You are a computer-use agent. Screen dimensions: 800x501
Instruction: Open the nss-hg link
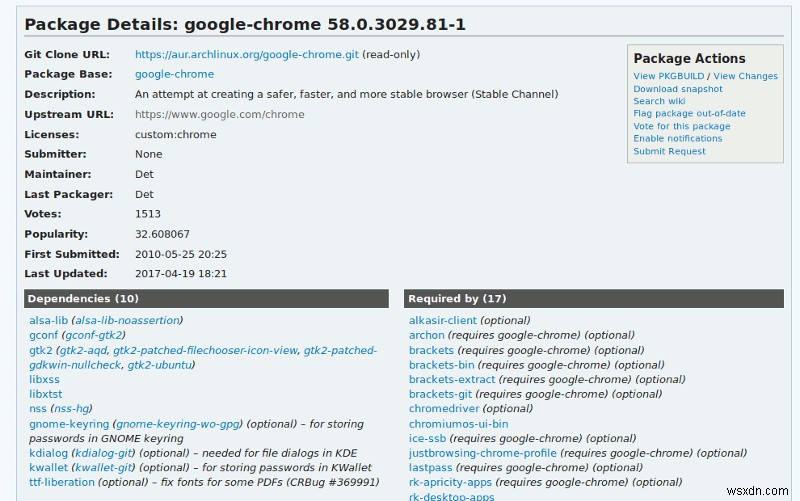click(x=71, y=409)
